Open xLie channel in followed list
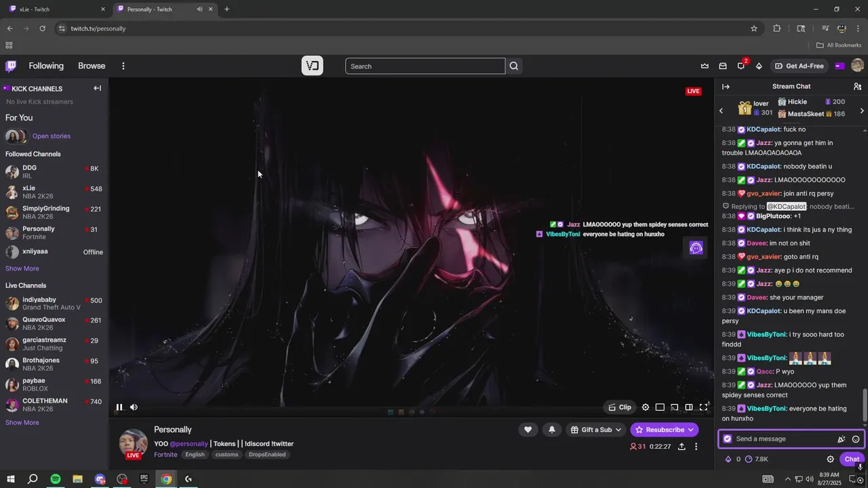This screenshot has width=868, height=488. 54,192
